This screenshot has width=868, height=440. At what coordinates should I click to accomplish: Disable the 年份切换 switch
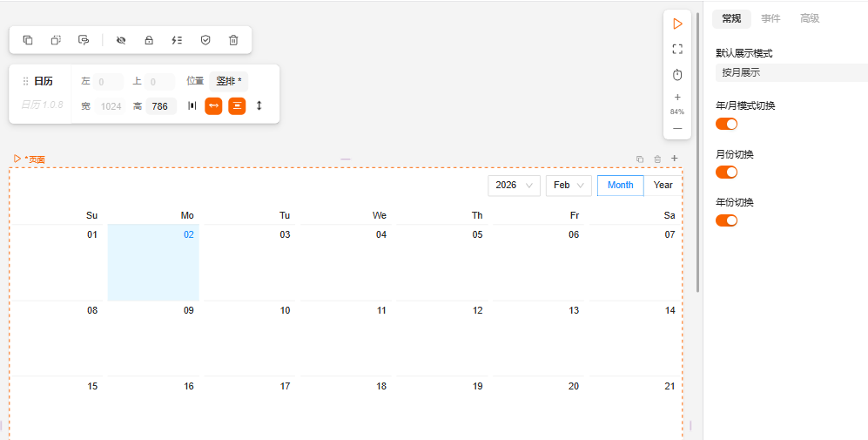click(726, 220)
